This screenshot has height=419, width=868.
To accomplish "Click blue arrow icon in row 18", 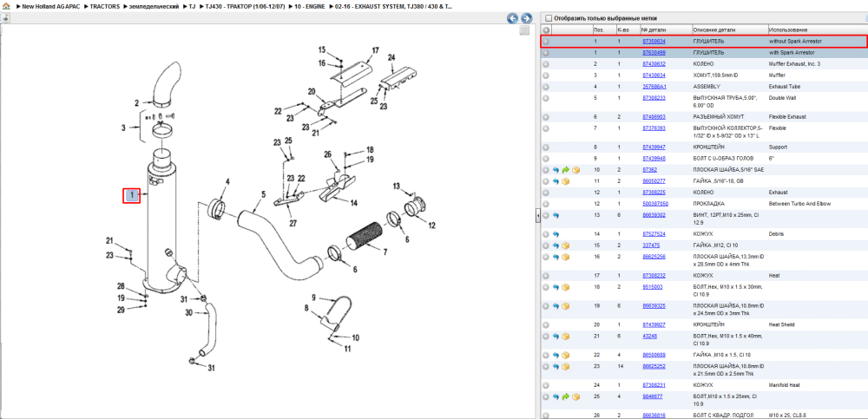I will pos(556,287).
